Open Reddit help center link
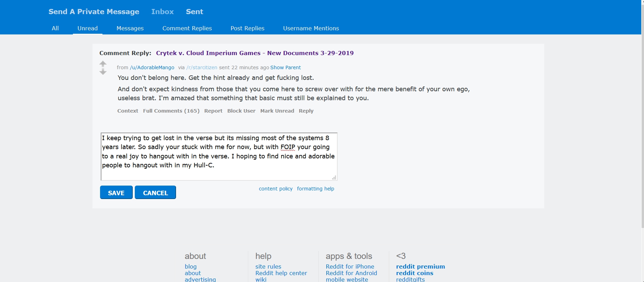The image size is (644, 282). pos(281,273)
